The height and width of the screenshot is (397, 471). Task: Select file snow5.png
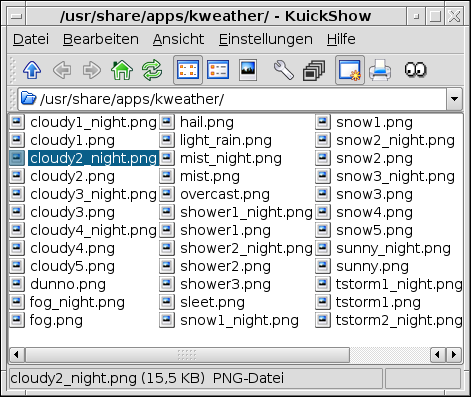point(374,230)
